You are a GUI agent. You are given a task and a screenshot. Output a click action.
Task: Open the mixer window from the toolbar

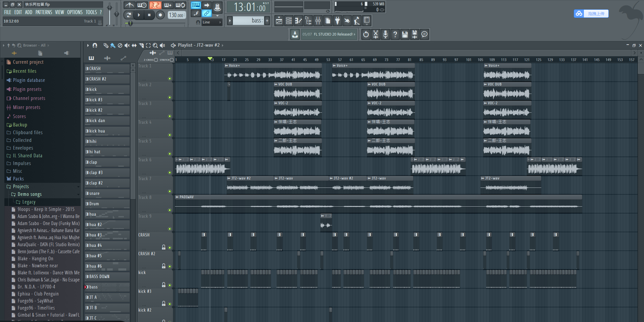318,21
